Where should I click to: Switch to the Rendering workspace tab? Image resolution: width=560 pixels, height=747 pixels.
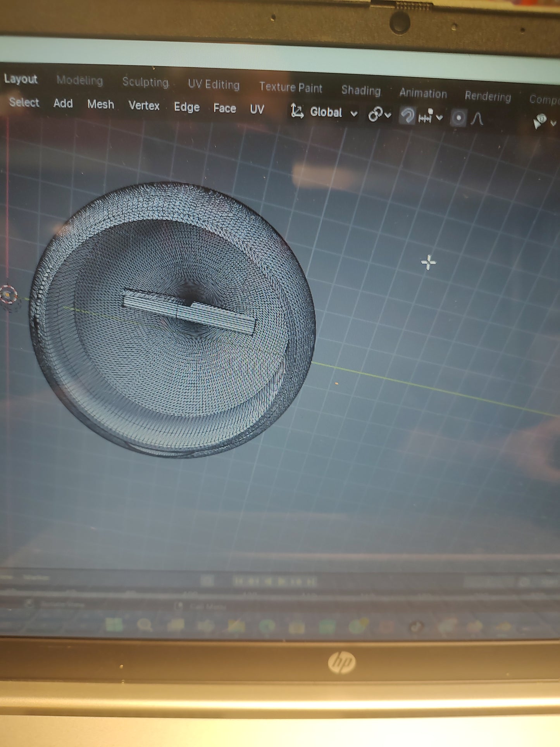488,96
